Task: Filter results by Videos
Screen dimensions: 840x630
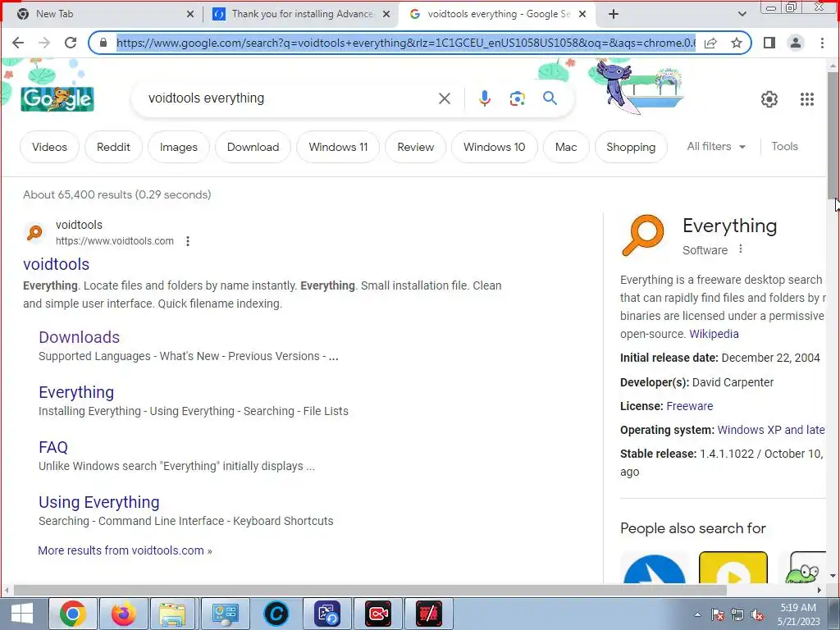Action: click(49, 147)
